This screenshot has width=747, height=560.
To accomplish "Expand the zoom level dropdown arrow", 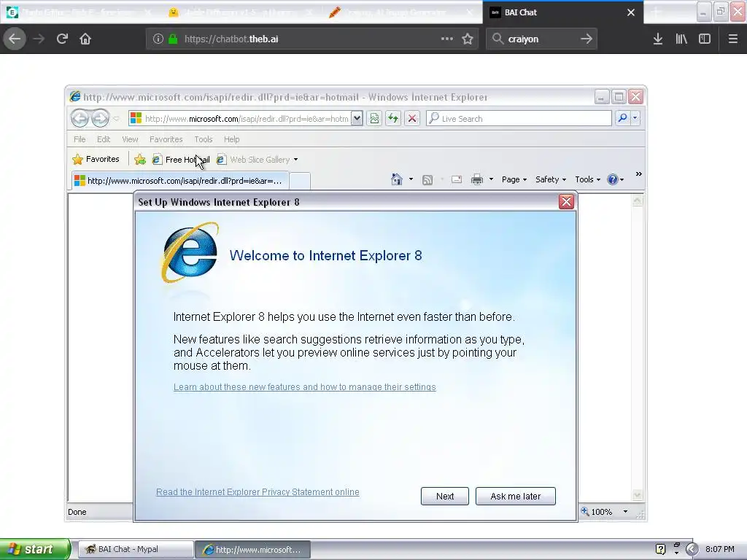I will [625, 512].
